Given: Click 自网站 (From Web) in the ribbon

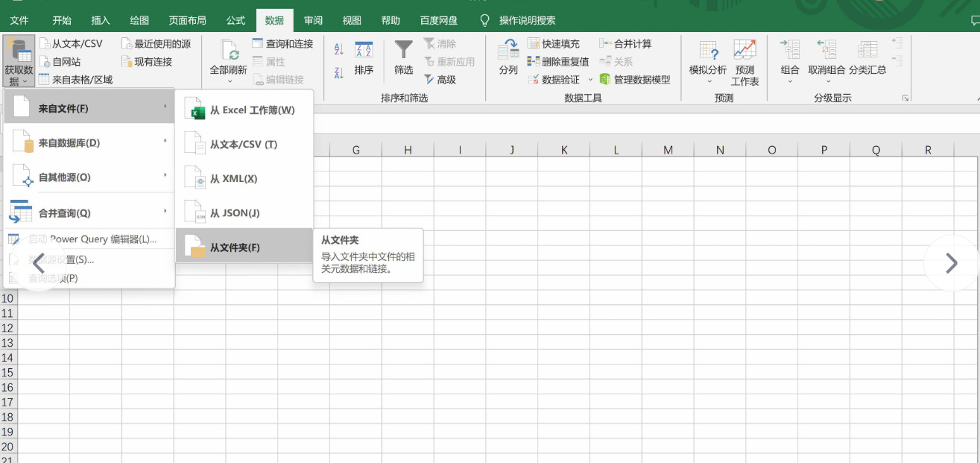Looking at the screenshot, I should (60, 62).
